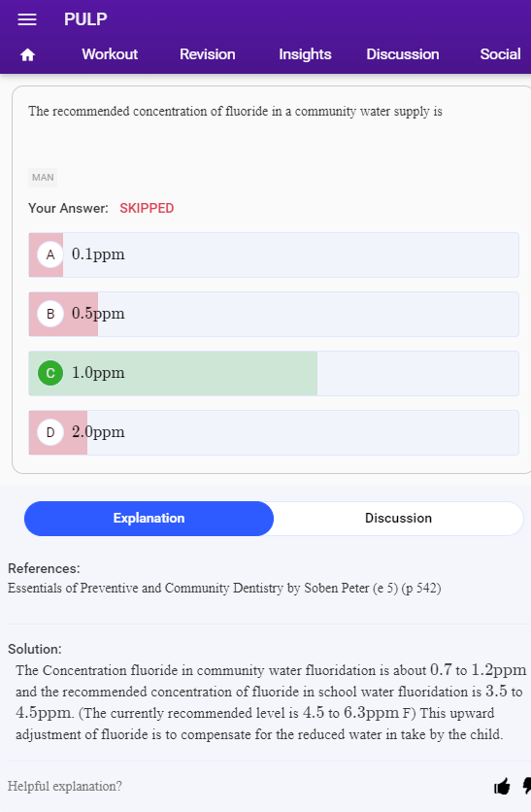Click the thumbs up icon
The height and width of the screenshot is (812, 531).
coord(502,787)
